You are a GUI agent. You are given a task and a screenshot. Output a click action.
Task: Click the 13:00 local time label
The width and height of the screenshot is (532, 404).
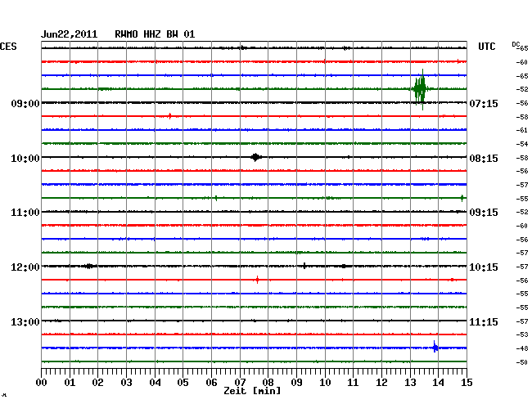pos(25,321)
